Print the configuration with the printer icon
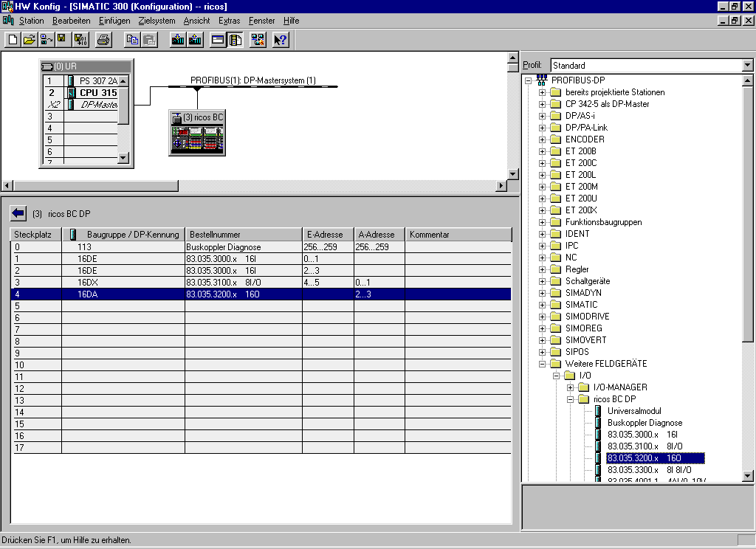756x549 pixels. point(103,40)
